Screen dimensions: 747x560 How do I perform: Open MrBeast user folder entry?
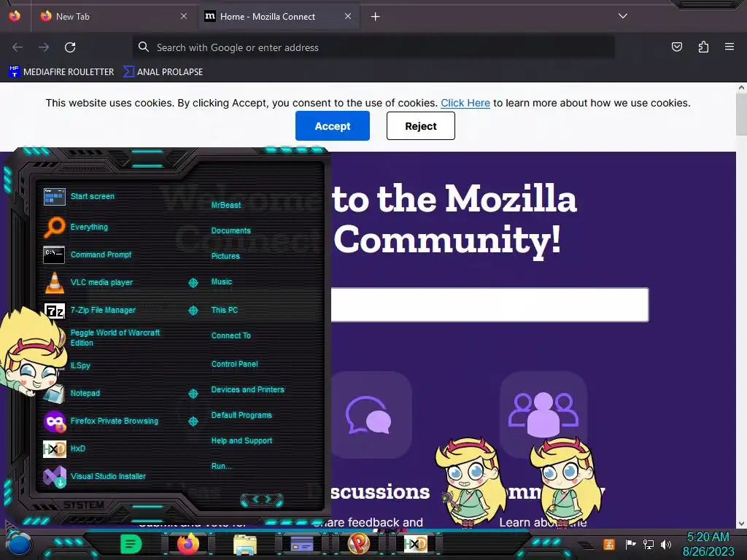pyautogui.click(x=226, y=205)
